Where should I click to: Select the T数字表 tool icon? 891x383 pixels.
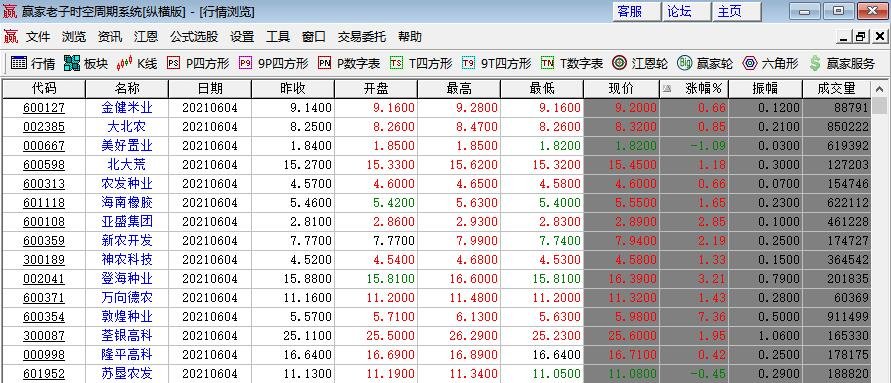[x=547, y=63]
